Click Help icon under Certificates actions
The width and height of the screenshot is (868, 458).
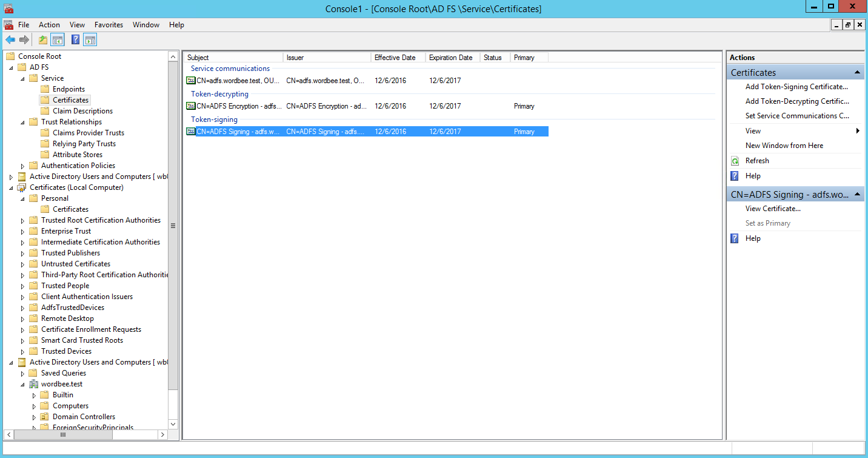[x=734, y=175]
